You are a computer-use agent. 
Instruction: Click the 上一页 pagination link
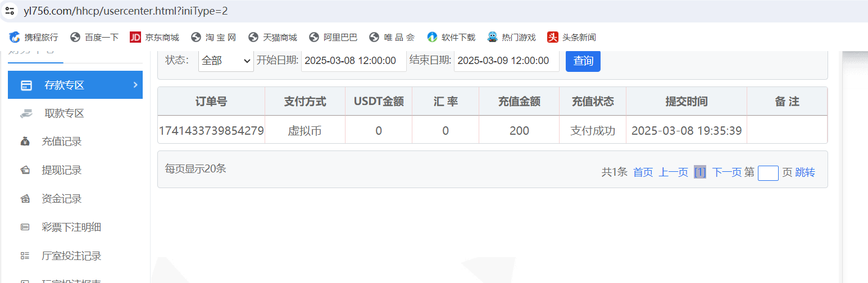[674, 172]
